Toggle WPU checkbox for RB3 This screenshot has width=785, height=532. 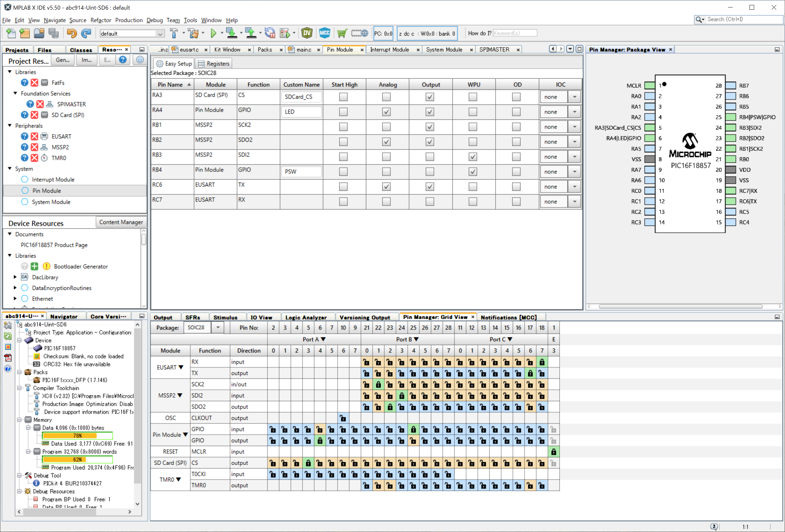point(473,157)
